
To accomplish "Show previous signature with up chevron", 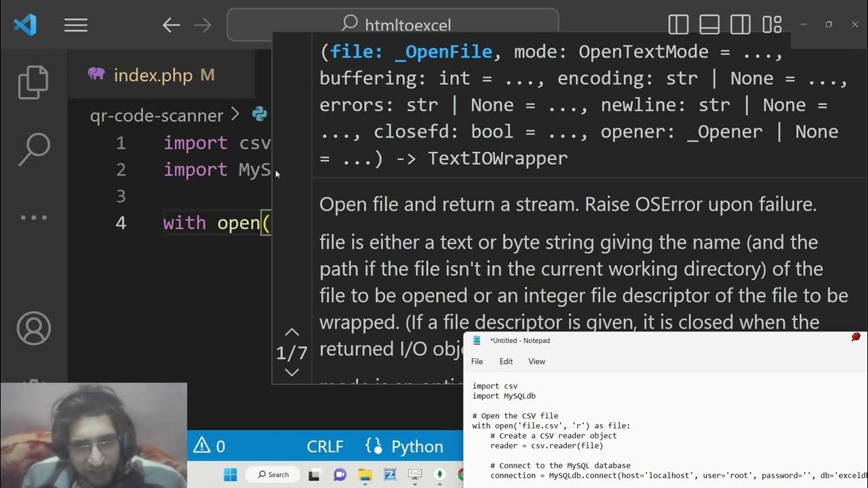I will click(x=292, y=332).
